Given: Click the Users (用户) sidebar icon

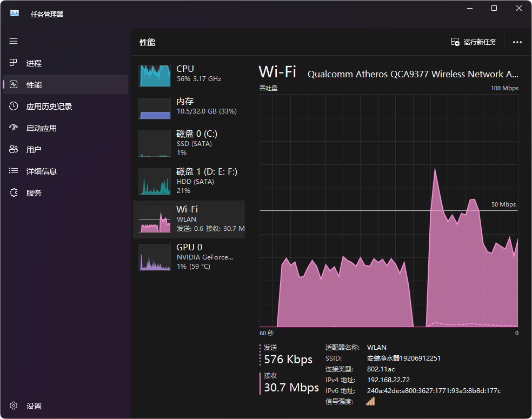Looking at the screenshot, I should point(14,150).
